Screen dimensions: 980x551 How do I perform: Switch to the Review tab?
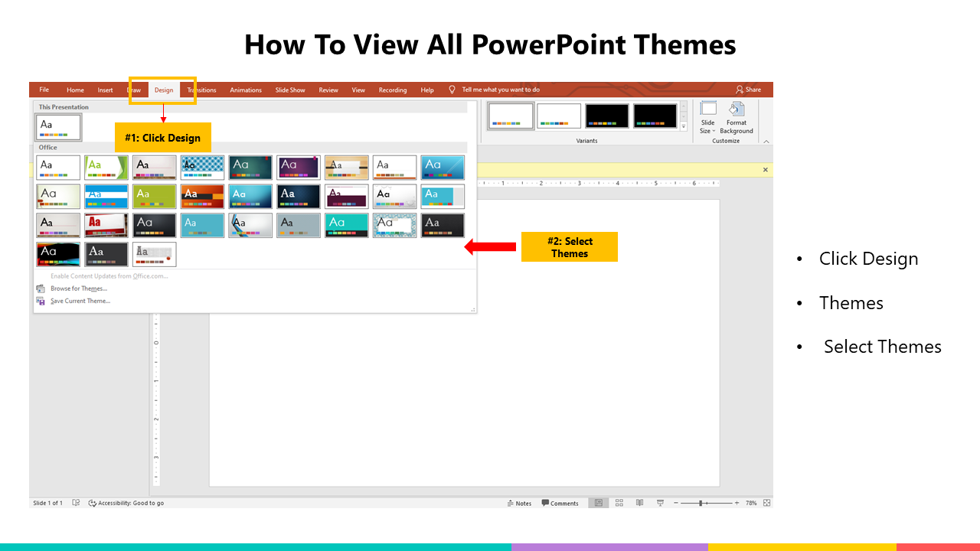(x=328, y=90)
